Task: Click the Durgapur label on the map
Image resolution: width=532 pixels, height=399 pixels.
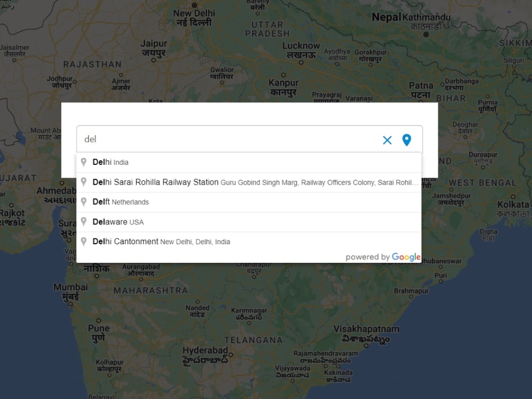Action: pos(483,158)
